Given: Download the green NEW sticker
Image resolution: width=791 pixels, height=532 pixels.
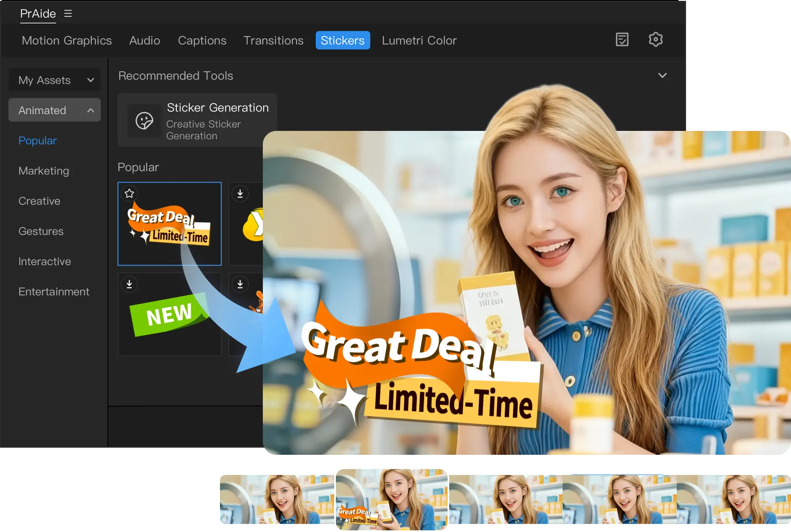Looking at the screenshot, I should pyautogui.click(x=129, y=284).
